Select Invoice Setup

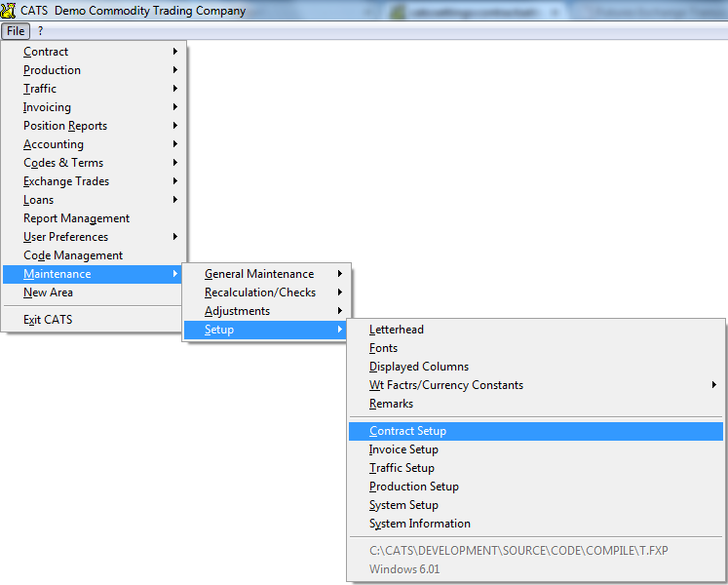coord(536,449)
